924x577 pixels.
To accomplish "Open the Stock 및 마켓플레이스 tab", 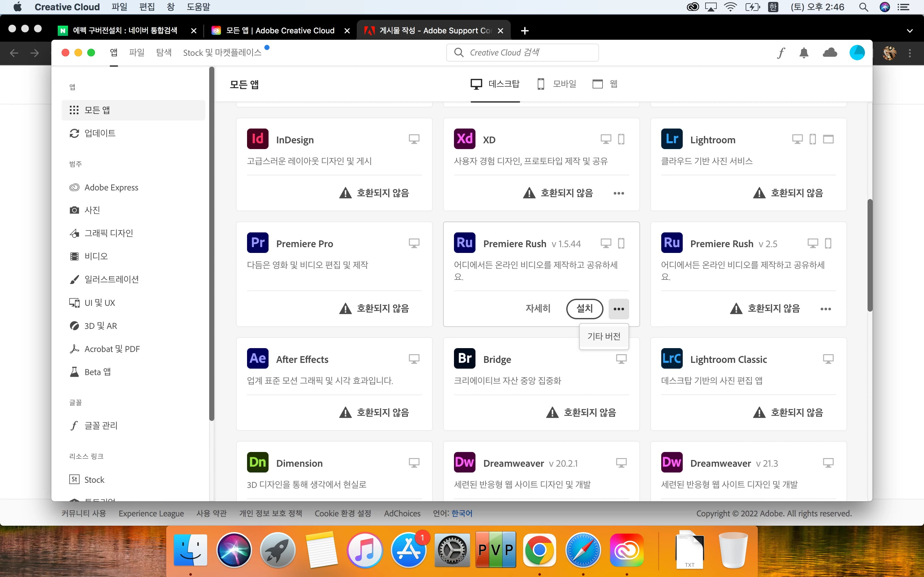I will (x=222, y=53).
